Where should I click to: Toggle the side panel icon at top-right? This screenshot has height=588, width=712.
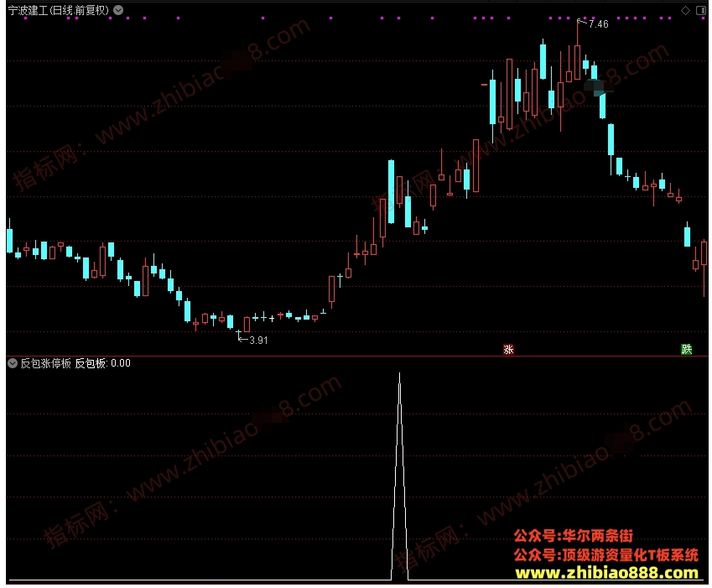[x=700, y=10]
